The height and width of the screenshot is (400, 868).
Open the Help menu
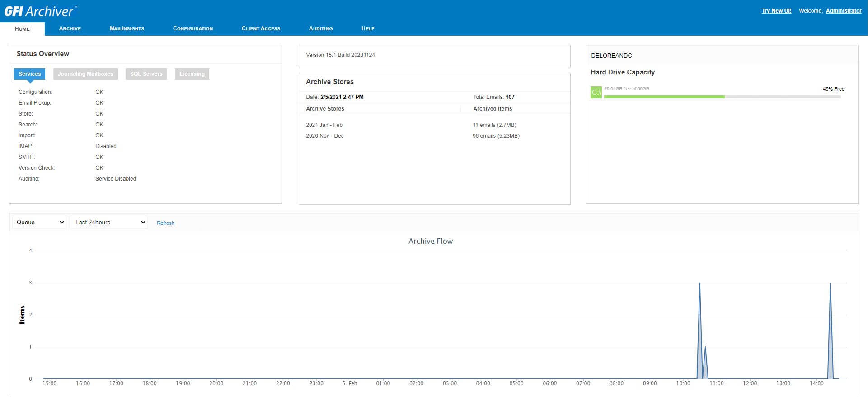click(368, 28)
